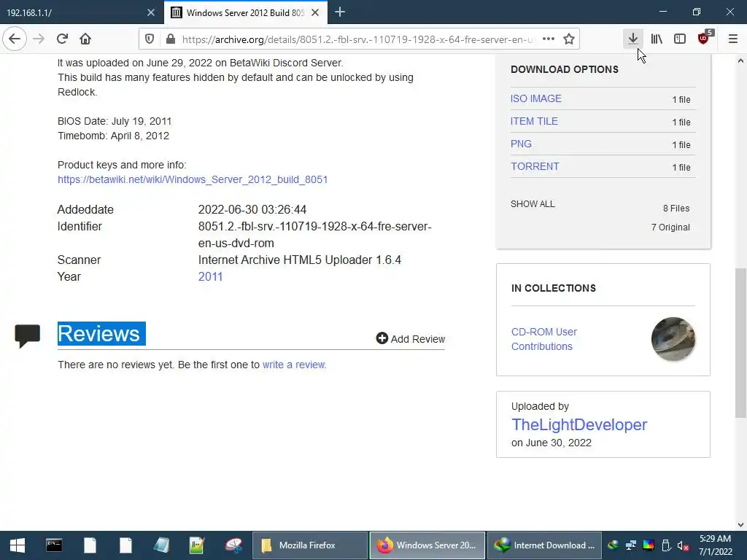Screen dimensions: 747x560
Task: Open the Firefox hamburger menu
Action: tap(733, 39)
